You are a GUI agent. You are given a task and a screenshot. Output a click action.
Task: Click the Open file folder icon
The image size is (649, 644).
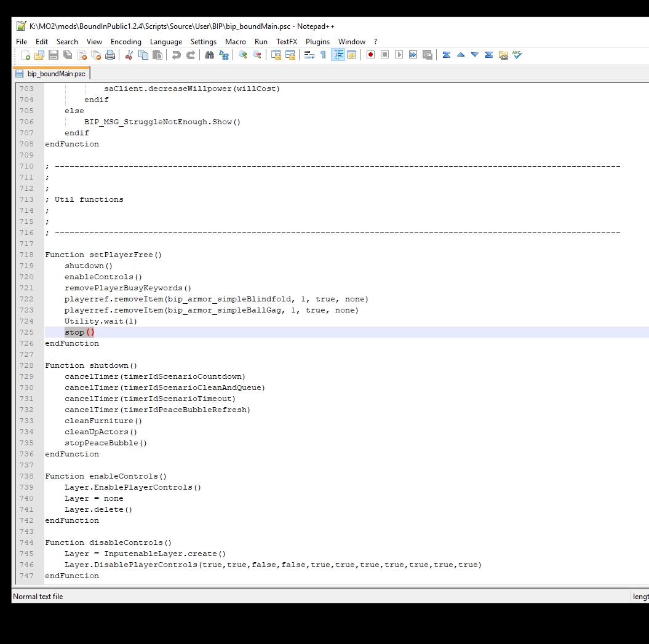pos(39,55)
